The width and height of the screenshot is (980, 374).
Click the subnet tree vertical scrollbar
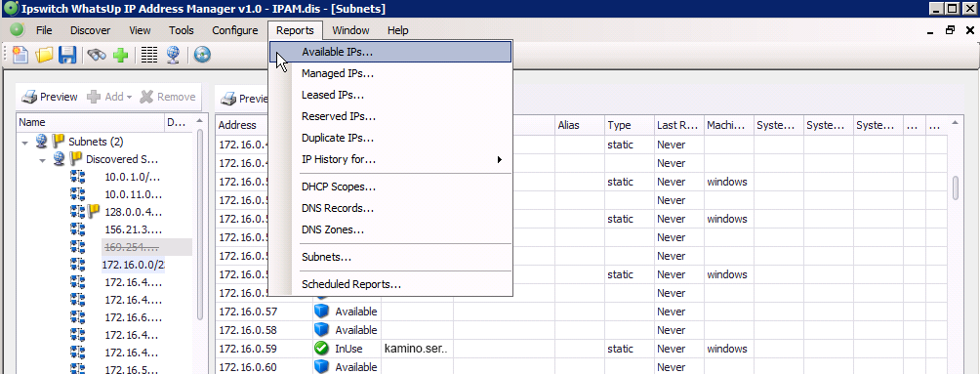click(199, 226)
